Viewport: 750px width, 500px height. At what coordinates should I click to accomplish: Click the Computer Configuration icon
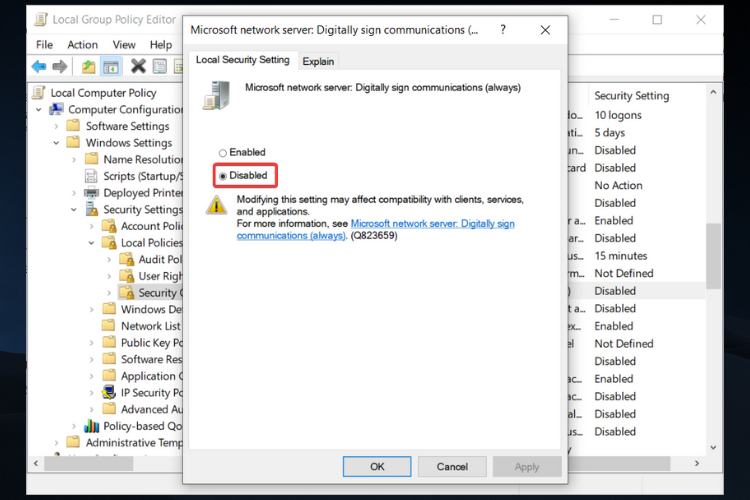tap(56, 109)
